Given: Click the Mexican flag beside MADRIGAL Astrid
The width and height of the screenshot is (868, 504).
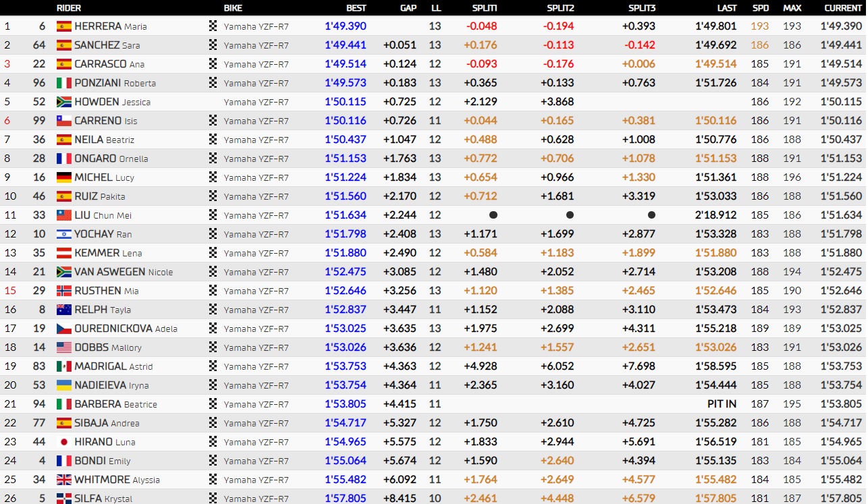Looking at the screenshot, I should click(x=64, y=366).
